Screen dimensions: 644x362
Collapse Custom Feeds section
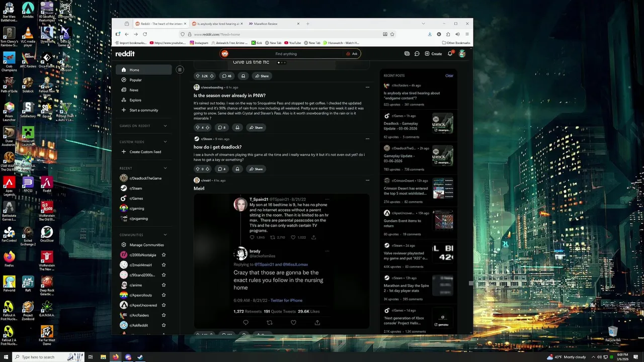tap(165, 142)
